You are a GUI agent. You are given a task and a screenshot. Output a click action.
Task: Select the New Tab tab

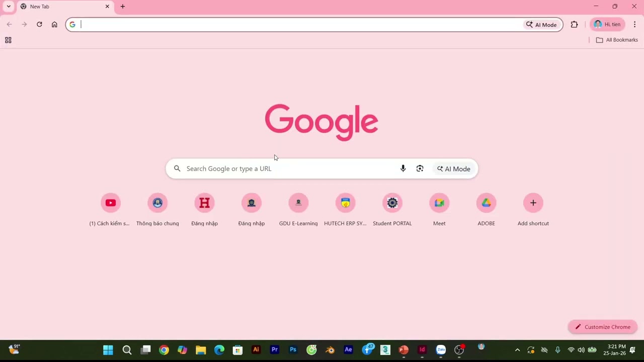[x=64, y=7]
